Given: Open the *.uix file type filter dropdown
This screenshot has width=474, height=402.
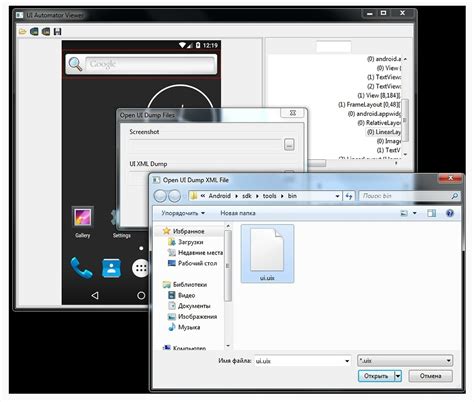Looking at the screenshot, I should pyautogui.click(x=405, y=360).
